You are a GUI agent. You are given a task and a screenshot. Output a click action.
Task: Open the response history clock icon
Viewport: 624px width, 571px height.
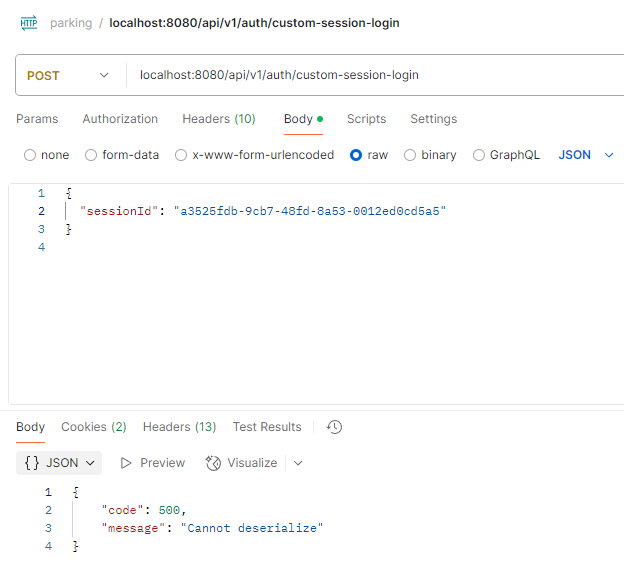click(334, 427)
